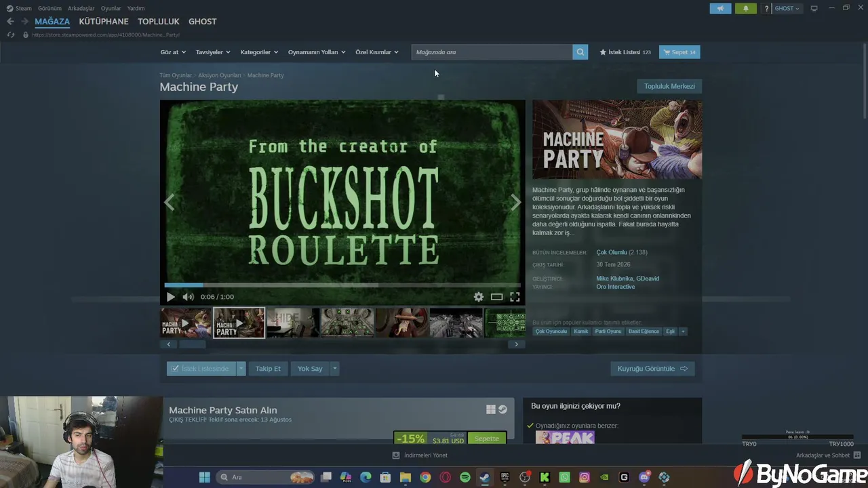Screen dimensions: 868x488
Task: Open the GHOST profile tab
Action: pyautogui.click(x=203, y=22)
